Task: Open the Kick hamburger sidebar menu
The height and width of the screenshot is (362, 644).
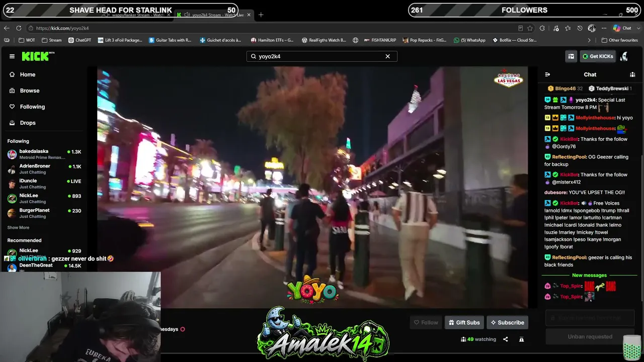Action: point(12,56)
